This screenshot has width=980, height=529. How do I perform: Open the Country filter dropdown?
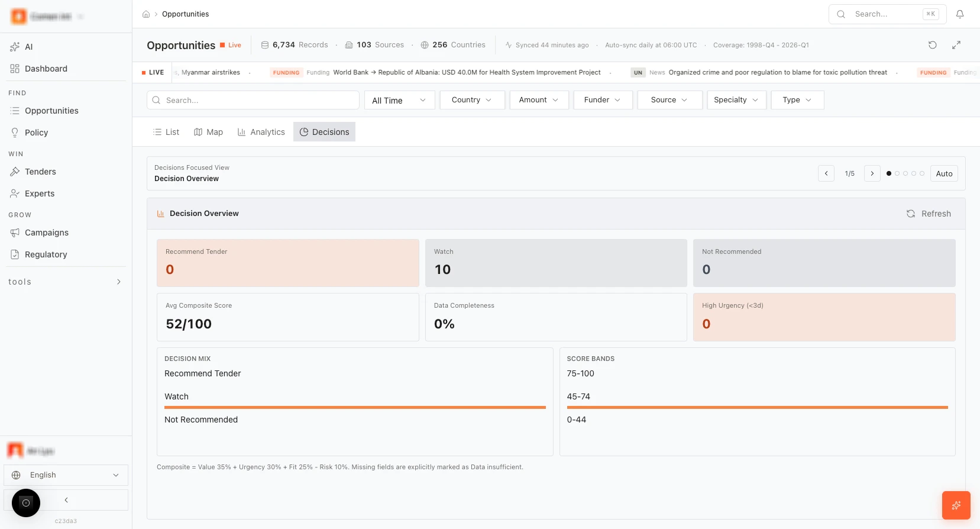[x=472, y=100]
